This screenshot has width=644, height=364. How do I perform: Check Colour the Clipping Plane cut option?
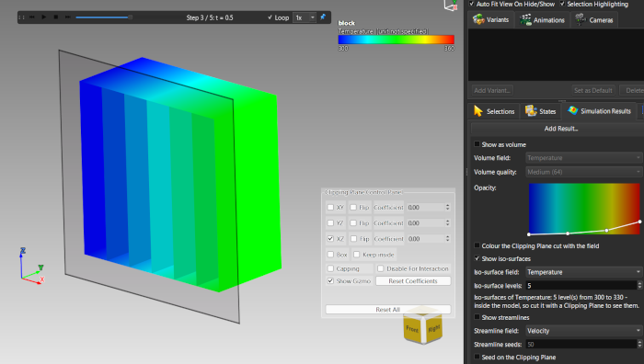coord(477,245)
